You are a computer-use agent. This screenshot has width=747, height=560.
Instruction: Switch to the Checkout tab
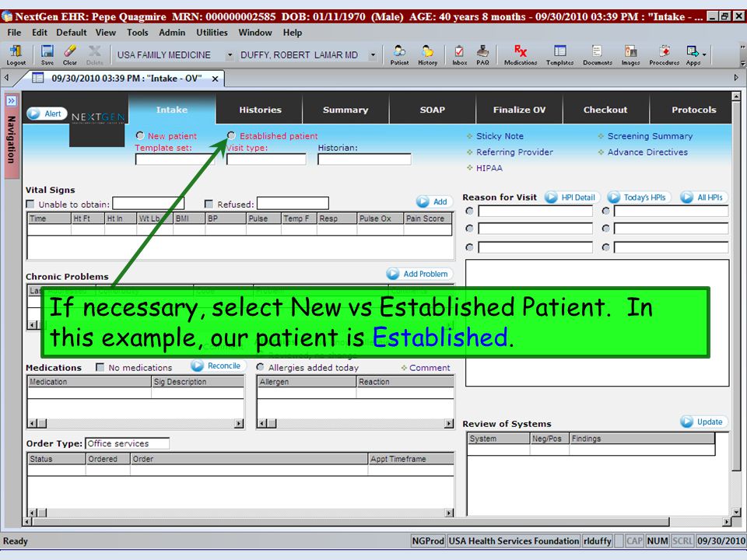click(605, 110)
